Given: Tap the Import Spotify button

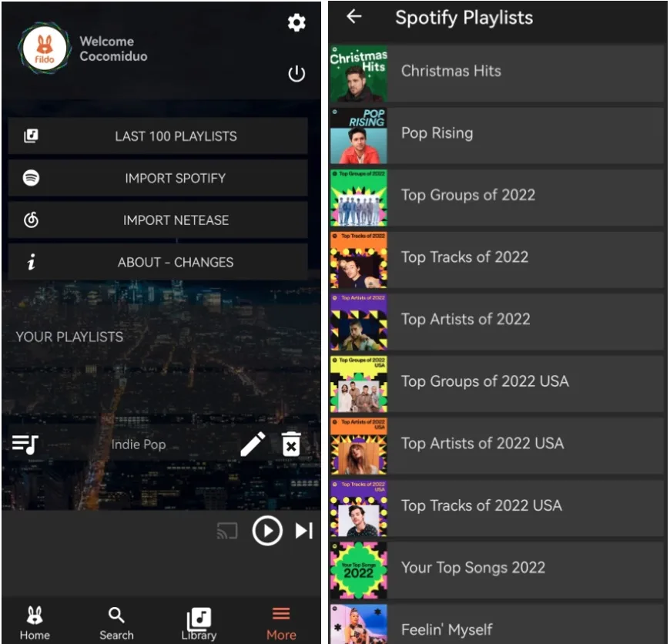Looking at the screenshot, I should (158, 178).
